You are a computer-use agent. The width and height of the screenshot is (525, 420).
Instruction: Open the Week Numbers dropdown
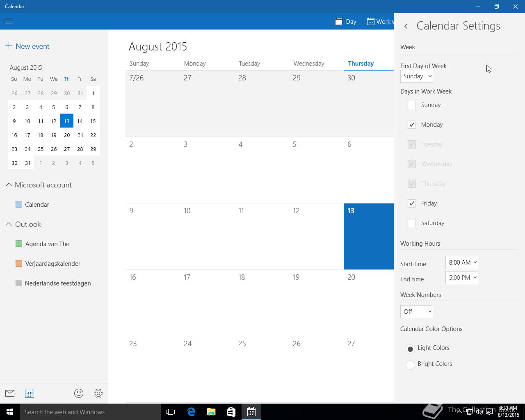click(x=417, y=312)
